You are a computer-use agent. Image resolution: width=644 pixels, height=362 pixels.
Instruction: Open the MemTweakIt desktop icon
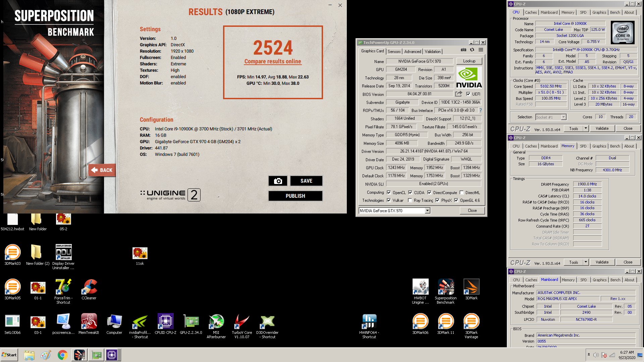(x=89, y=324)
